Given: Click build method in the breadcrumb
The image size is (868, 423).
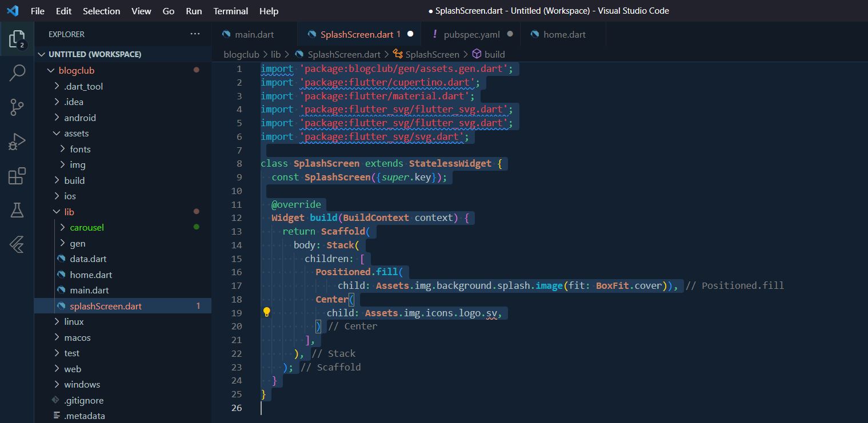Looking at the screenshot, I should pyautogui.click(x=494, y=54).
